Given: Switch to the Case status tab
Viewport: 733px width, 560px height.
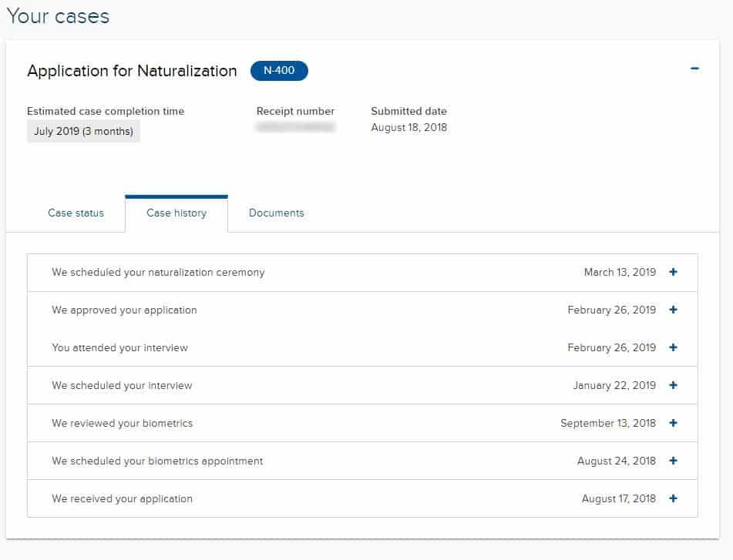Looking at the screenshot, I should [x=76, y=213].
